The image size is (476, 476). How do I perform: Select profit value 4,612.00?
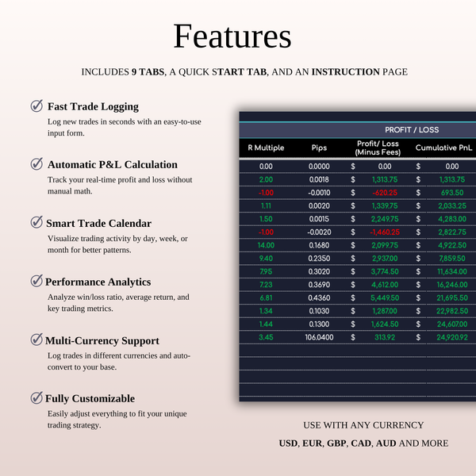(x=385, y=285)
